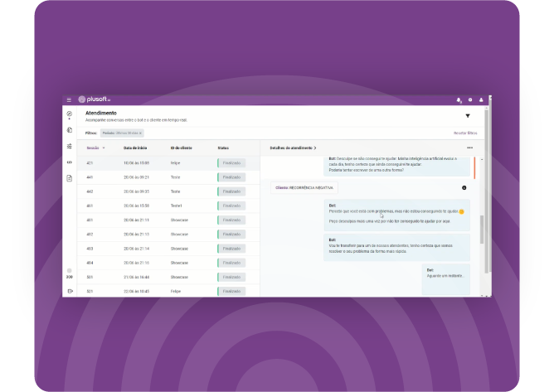The image size is (554, 392).
Task: Open settings via the gear icon
Action: [x=470, y=100]
